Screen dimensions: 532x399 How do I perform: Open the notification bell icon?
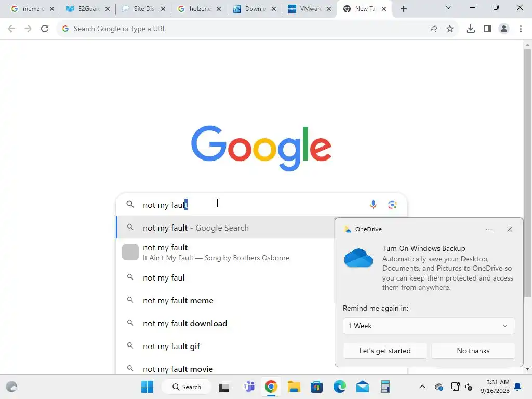click(x=518, y=387)
